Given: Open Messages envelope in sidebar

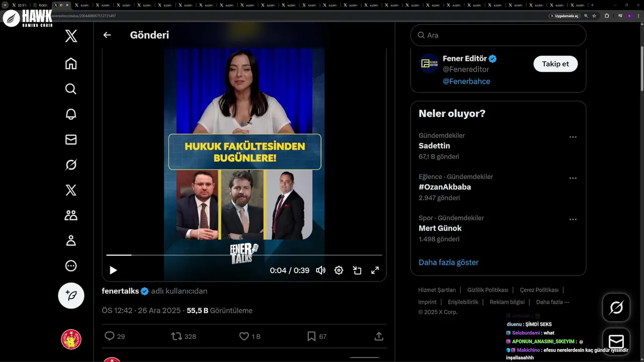Looking at the screenshot, I should pos(71,139).
